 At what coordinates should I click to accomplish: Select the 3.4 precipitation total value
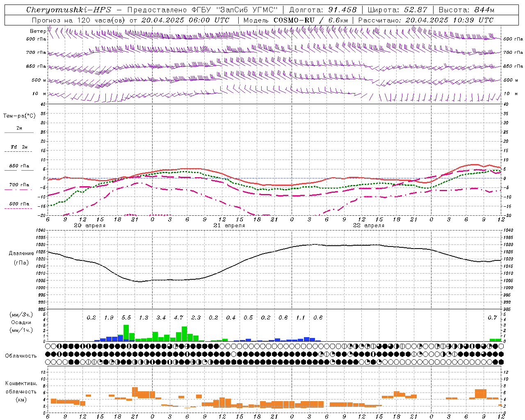[x=161, y=318]
